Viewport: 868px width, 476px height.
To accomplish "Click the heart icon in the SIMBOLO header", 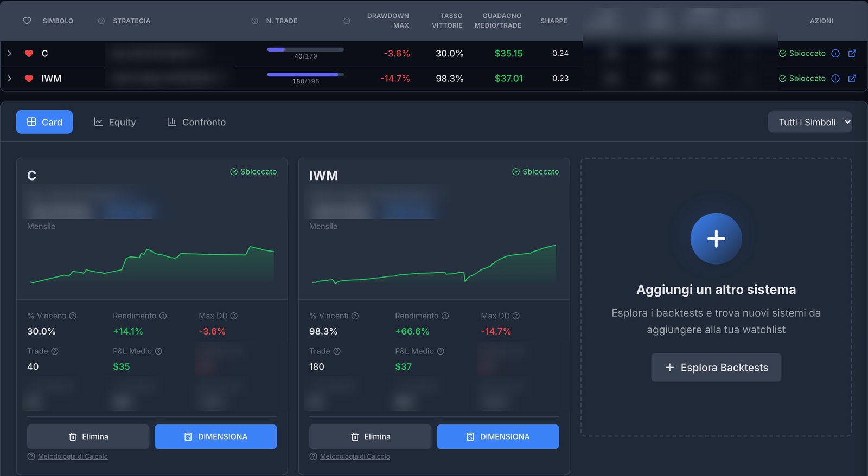I will (x=27, y=21).
